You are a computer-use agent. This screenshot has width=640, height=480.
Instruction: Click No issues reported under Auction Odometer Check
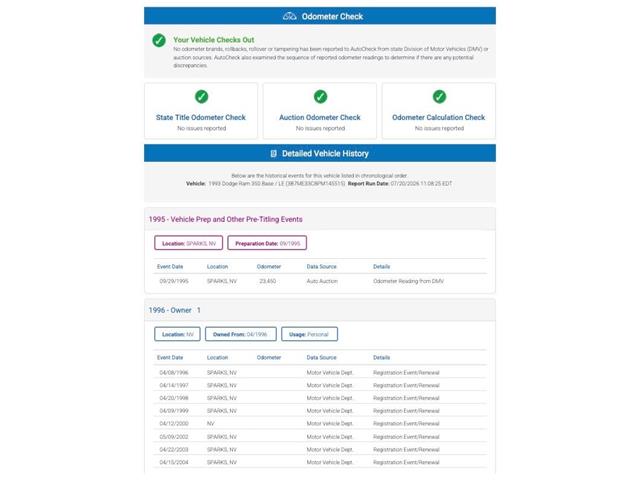[320, 128]
